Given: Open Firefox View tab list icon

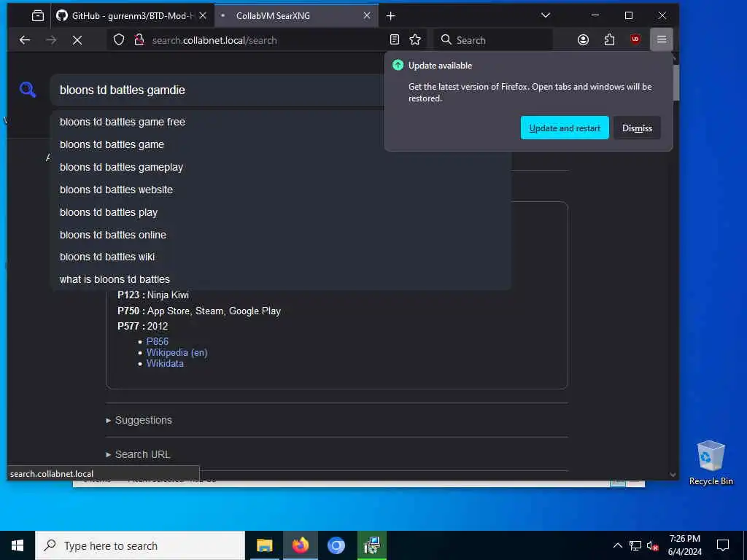Looking at the screenshot, I should pos(38,16).
